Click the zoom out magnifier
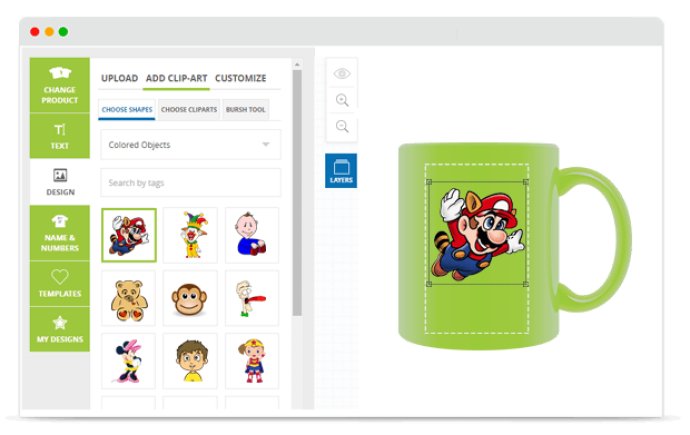Image resolution: width=690 pixels, height=435 pixels. pyautogui.click(x=342, y=127)
